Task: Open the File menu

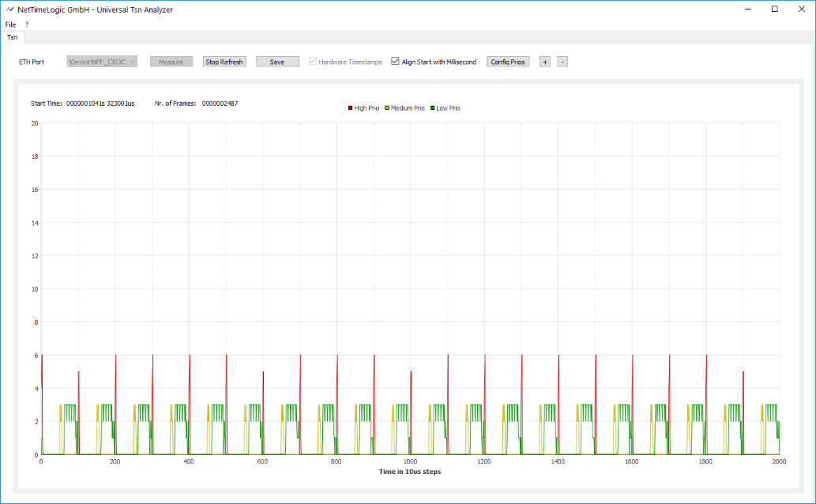Action: coord(10,24)
